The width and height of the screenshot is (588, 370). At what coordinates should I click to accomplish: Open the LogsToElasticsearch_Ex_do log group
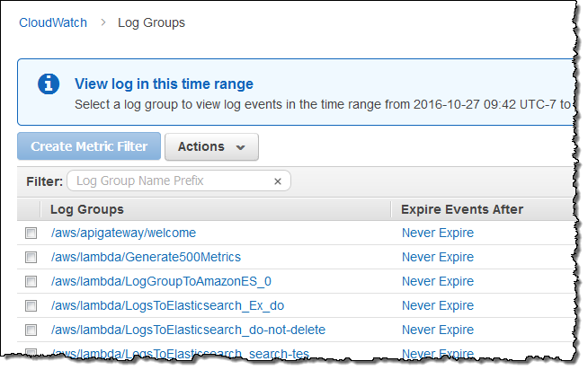tap(167, 306)
